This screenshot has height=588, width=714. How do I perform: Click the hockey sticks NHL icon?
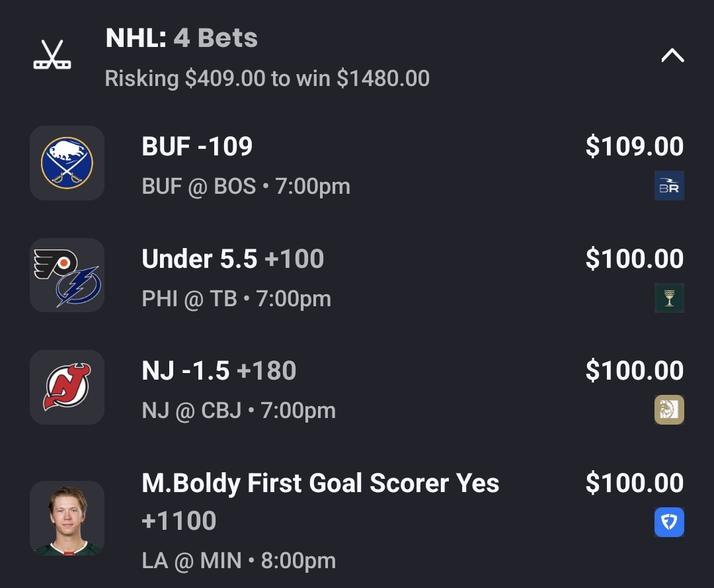pos(52,56)
